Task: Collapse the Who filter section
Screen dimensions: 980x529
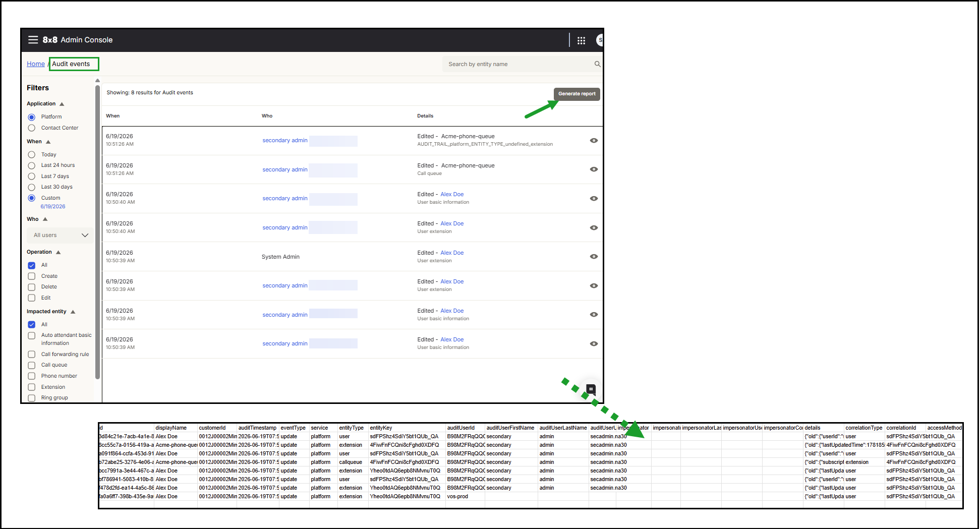Action: click(x=45, y=219)
